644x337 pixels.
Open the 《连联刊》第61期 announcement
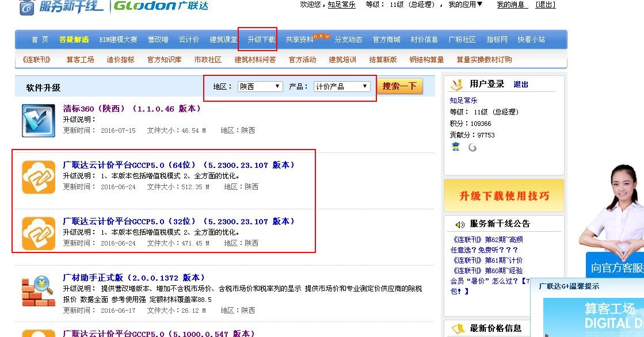click(x=487, y=261)
